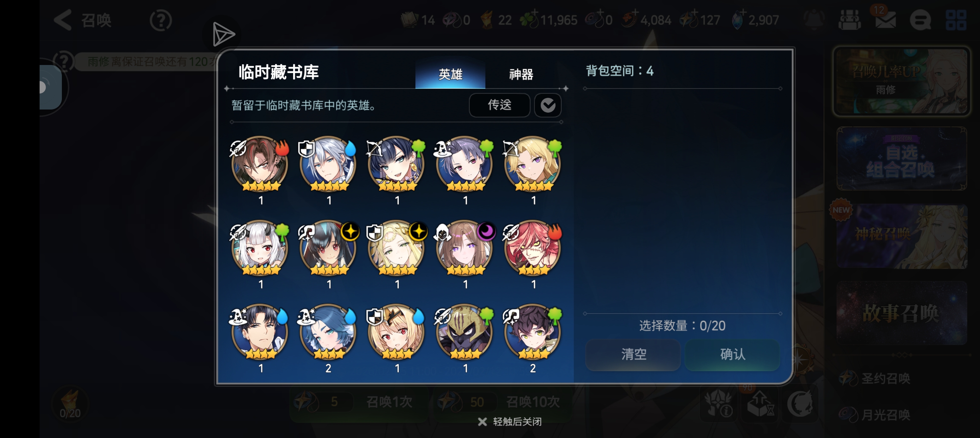Screen dimensions: 980x438
Task: Open the chat bubble icon in top bar
Action: (920, 20)
